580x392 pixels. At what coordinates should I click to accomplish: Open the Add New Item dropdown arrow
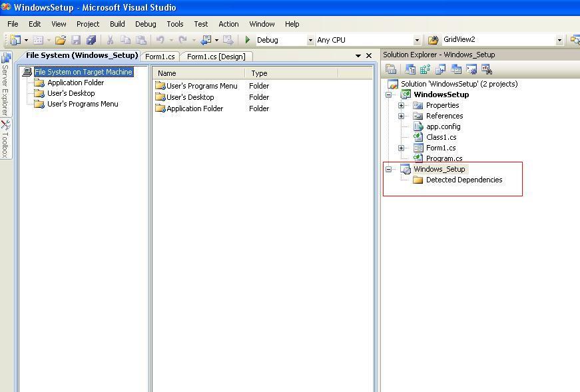(49, 40)
